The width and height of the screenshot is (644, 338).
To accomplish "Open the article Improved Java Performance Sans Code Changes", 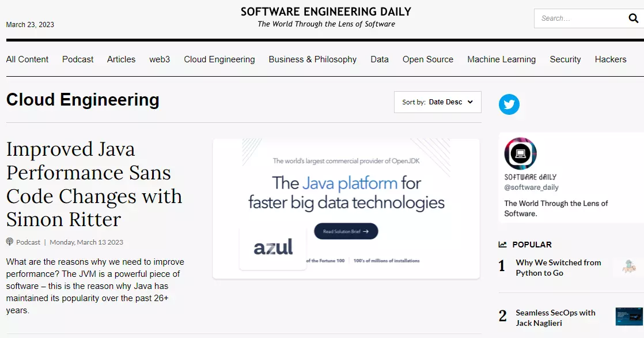I will coord(94,184).
